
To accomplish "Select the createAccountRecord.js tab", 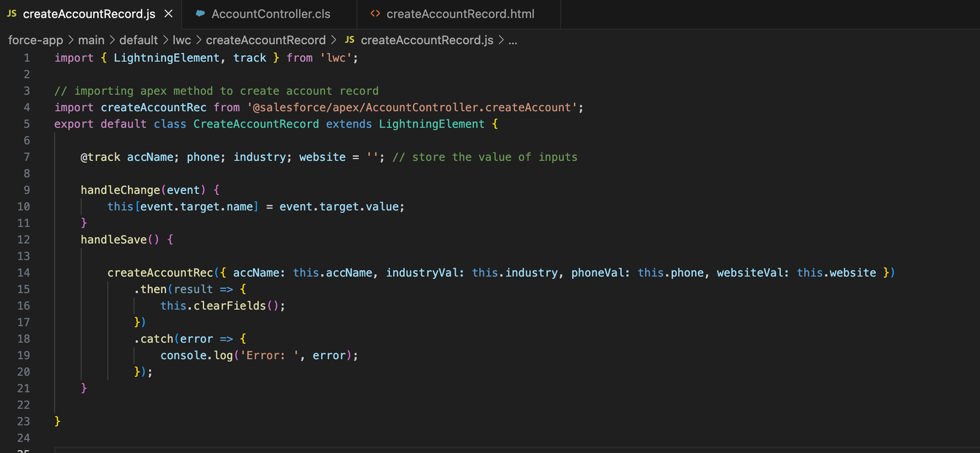I will (89, 13).
